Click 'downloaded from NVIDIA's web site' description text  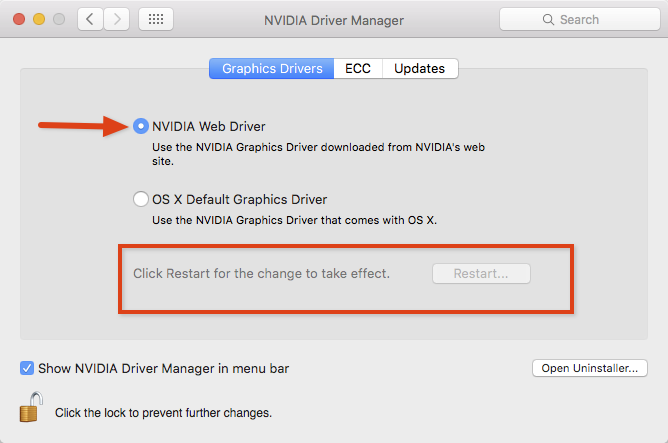[x=318, y=154]
